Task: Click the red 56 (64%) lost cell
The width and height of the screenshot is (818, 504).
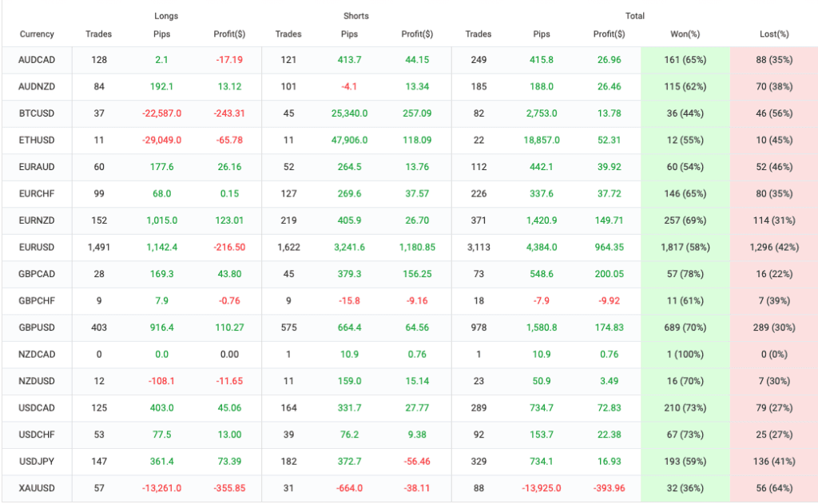Action: coord(773,488)
